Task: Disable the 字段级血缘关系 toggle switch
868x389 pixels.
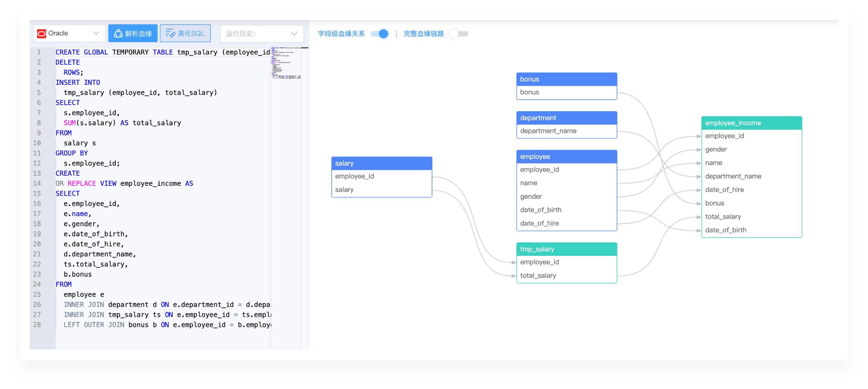Action: (x=379, y=34)
